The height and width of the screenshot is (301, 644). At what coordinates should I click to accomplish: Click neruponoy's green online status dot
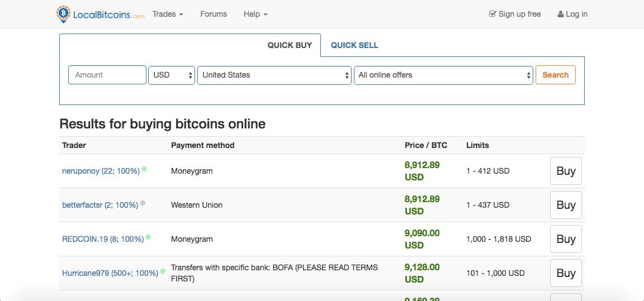click(144, 169)
